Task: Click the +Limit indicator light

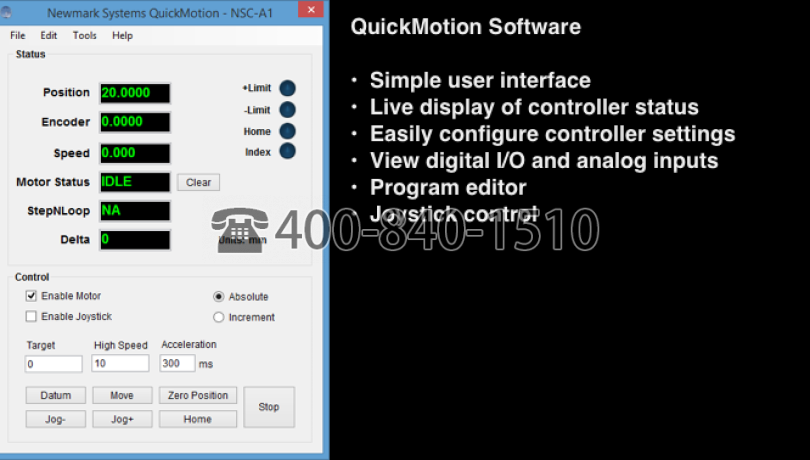Action: [x=288, y=88]
